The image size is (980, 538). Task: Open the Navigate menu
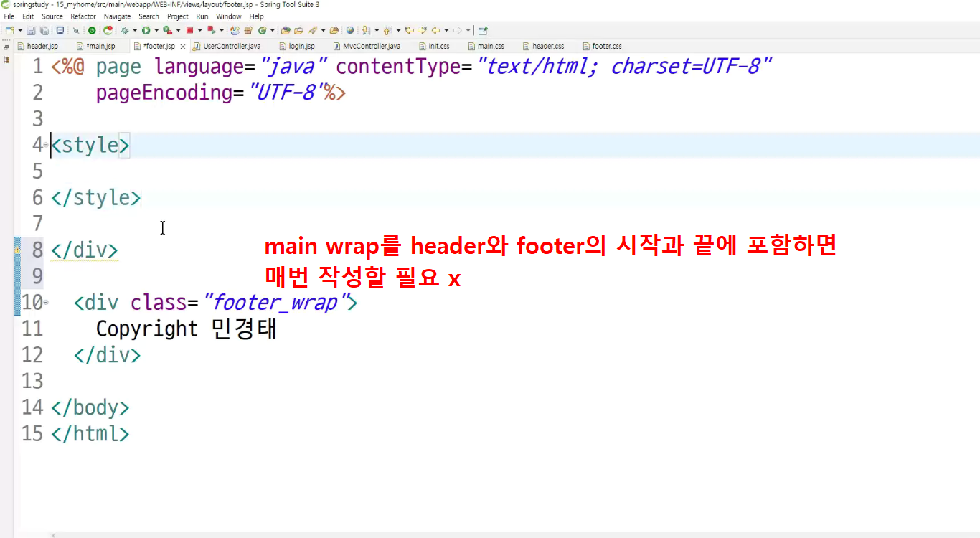click(x=118, y=16)
